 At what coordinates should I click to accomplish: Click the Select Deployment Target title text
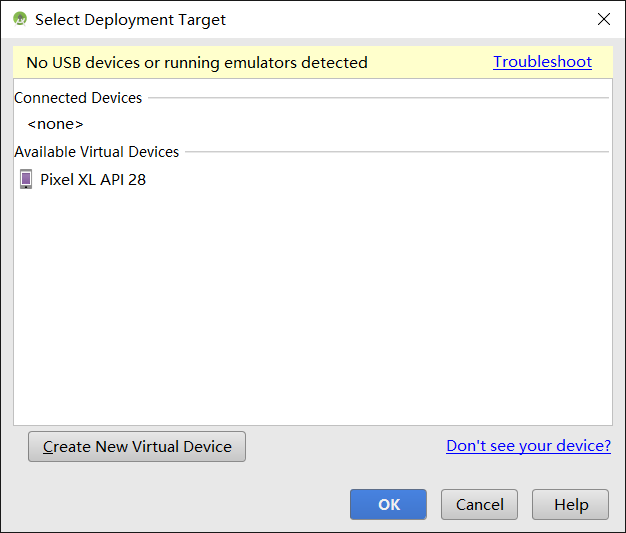click(x=130, y=19)
